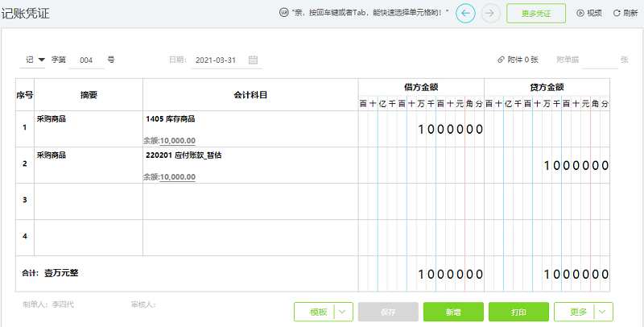This screenshot has width=644, height=327.
Task: Expand the 模板 dropdown arrow
Action: tap(344, 313)
